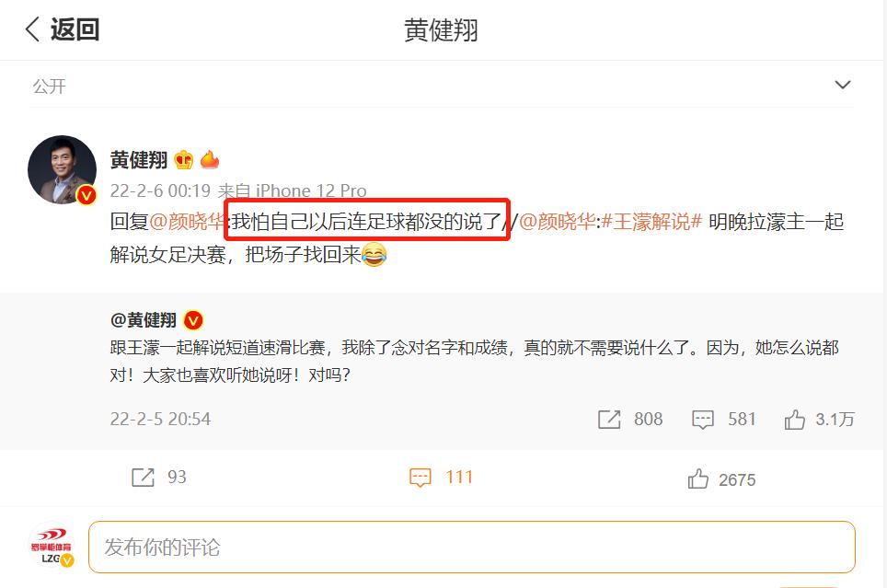
Task: Click the crown membership badge icon
Action: (x=183, y=160)
